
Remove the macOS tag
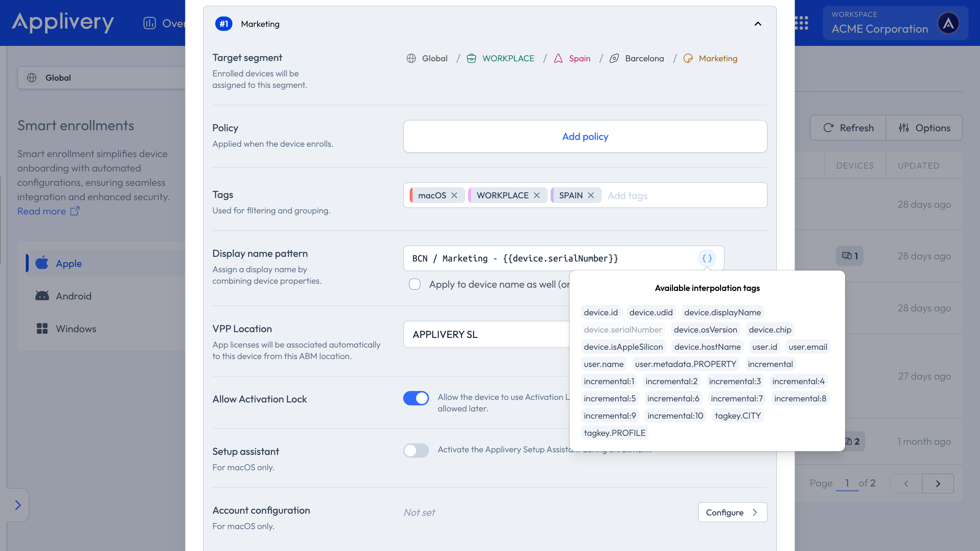coord(454,195)
